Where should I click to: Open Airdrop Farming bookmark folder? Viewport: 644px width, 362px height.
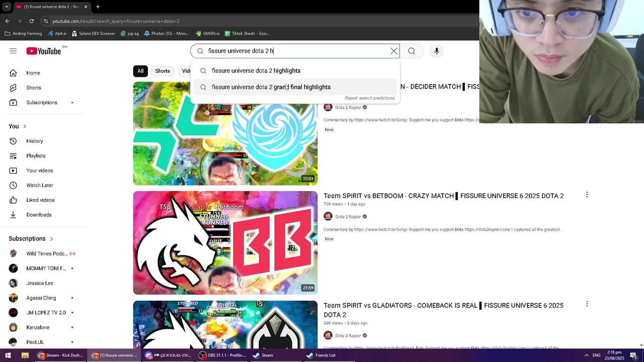[x=23, y=33]
